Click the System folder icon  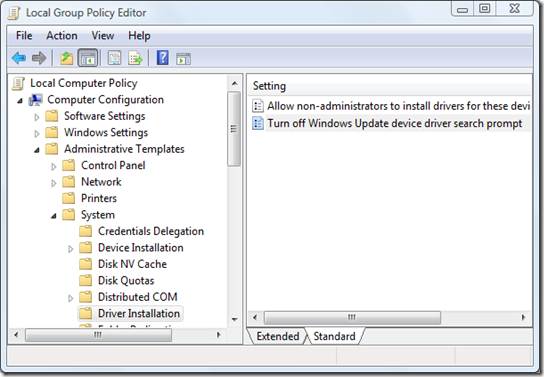(x=68, y=215)
